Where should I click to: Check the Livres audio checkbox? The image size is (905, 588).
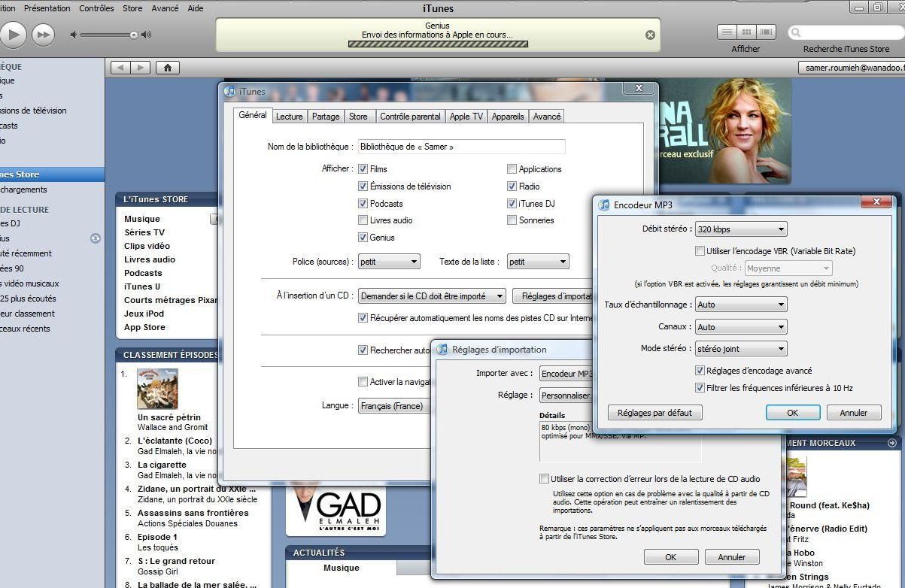point(364,220)
